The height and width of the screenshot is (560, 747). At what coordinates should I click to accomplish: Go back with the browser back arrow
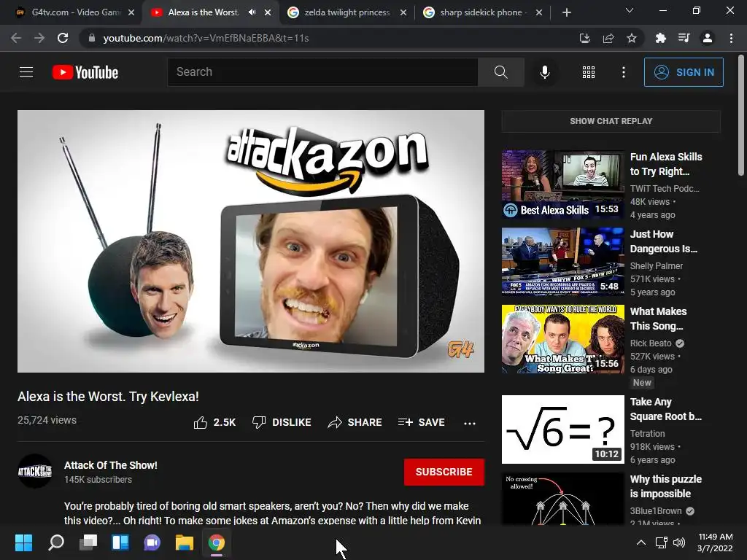(16, 38)
